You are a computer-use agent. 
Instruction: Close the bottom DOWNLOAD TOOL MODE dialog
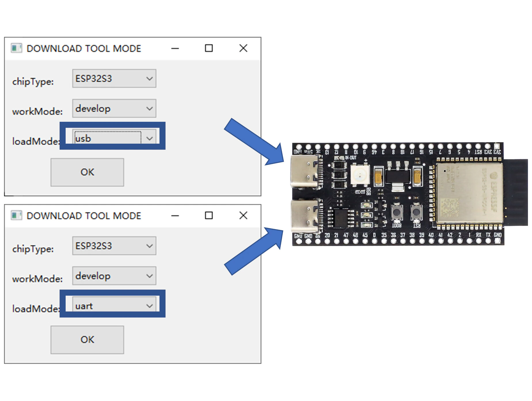coord(243,215)
